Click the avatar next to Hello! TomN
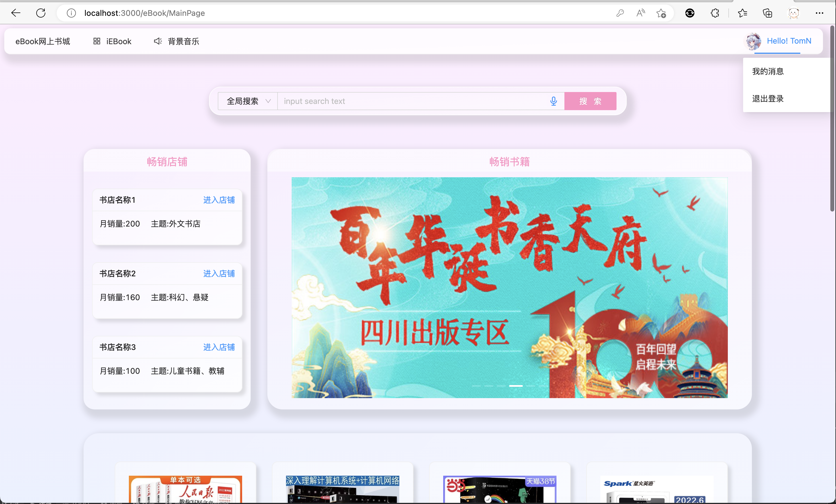836x504 pixels. [753, 41]
